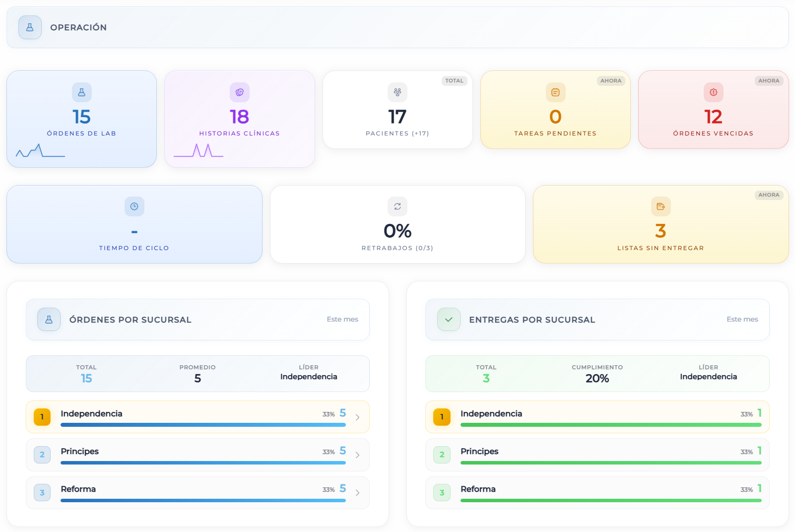Expand Independencia orders row using its chevron
The image size is (795, 532).
tap(357, 417)
